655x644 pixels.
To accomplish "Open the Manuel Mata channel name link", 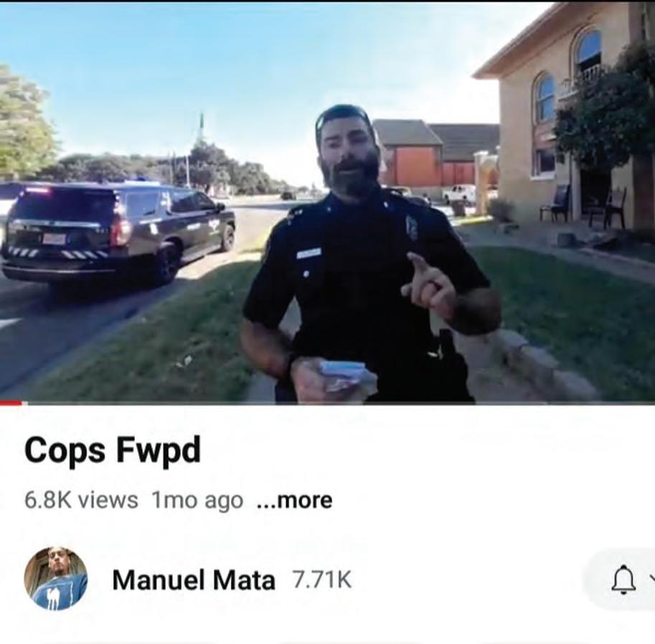I will [194, 580].
